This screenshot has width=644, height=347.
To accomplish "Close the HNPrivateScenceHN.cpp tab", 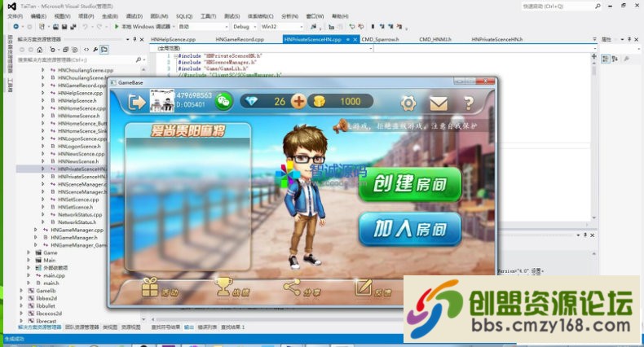I will pos(355,39).
